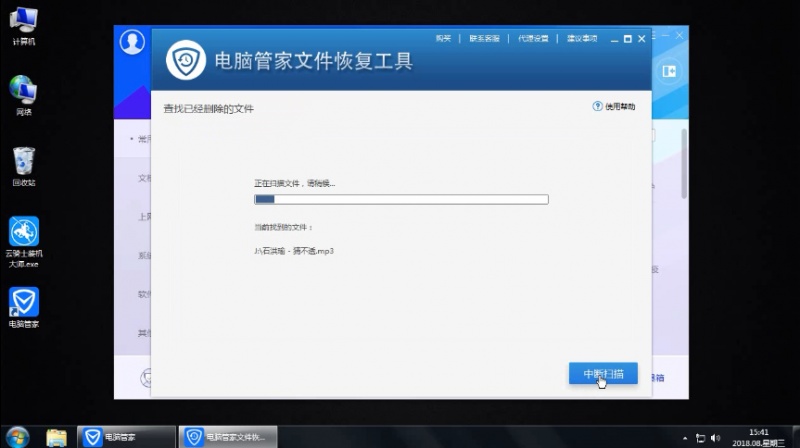Click the 查找已经删除的文件 heading
This screenshot has height=448, width=800.
(208, 109)
